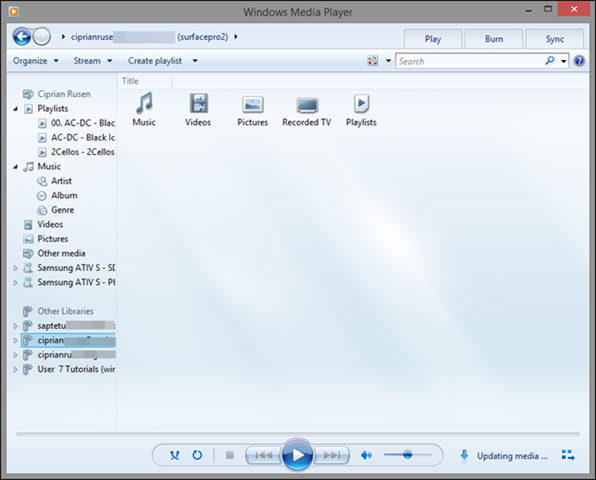Switch to the Sync tab
The width and height of the screenshot is (596, 480).
point(555,39)
